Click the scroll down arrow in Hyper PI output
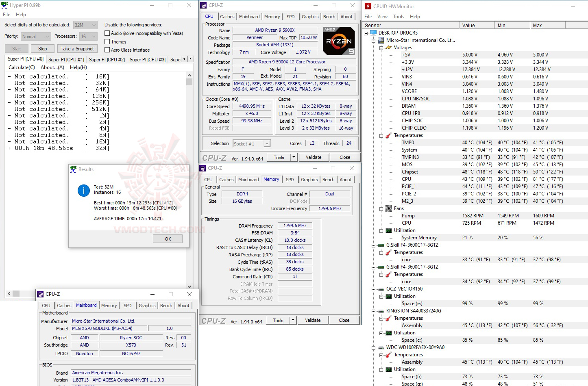The width and height of the screenshot is (588, 386). point(189,286)
